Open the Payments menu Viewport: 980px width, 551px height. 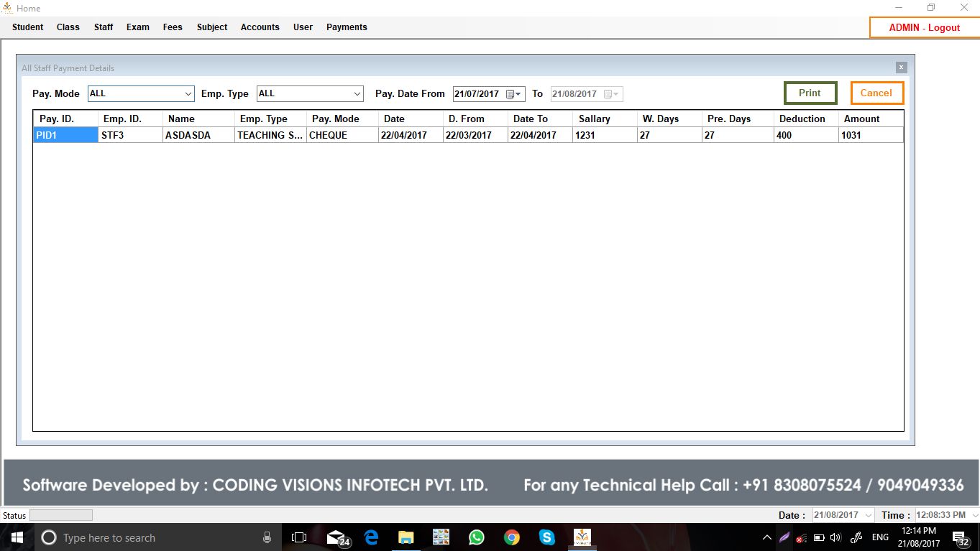pyautogui.click(x=347, y=27)
